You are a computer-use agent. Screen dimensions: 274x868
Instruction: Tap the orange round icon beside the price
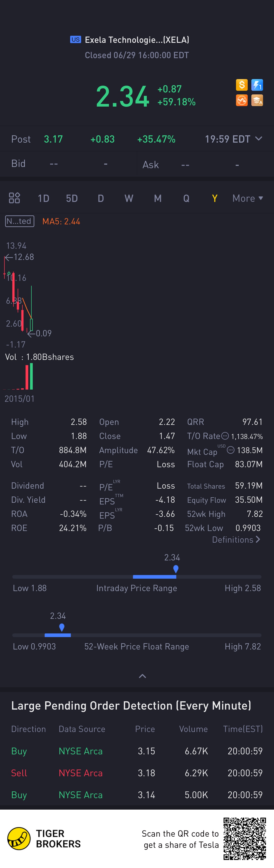pyautogui.click(x=242, y=101)
